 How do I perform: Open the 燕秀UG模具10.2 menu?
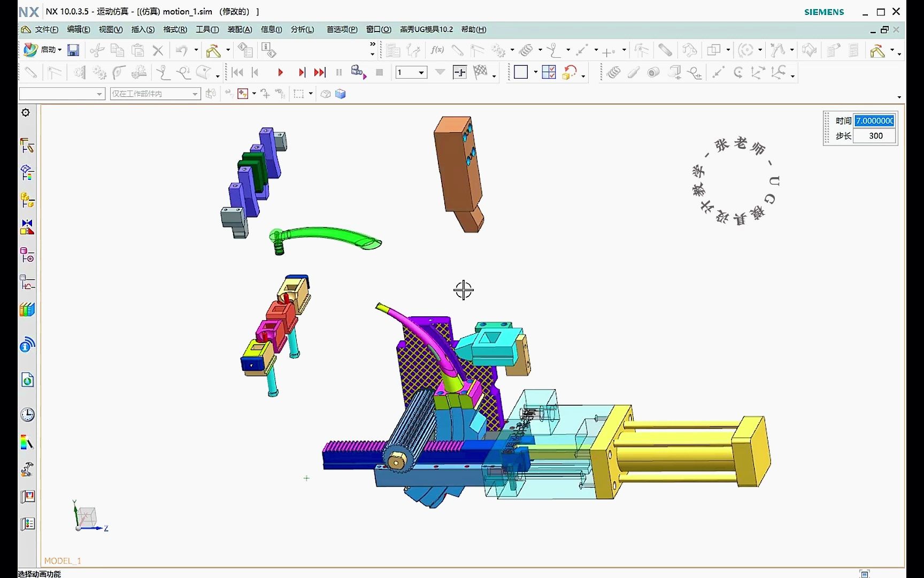coord(426,29)
